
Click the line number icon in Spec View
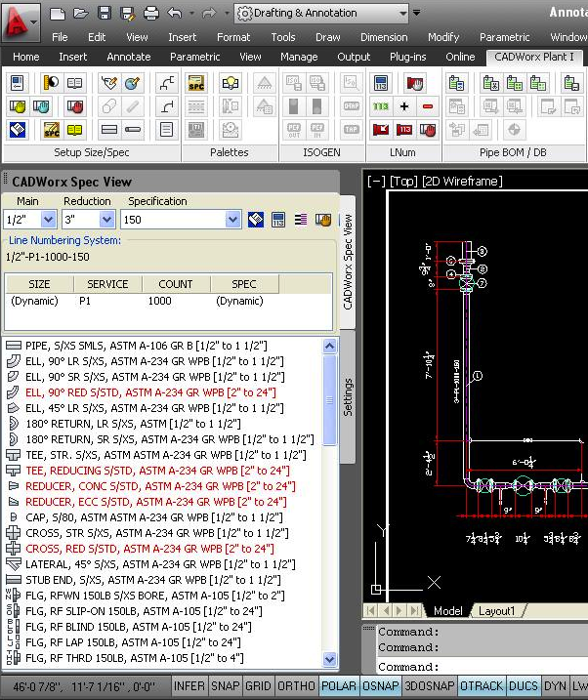click(x=278, y=220)
